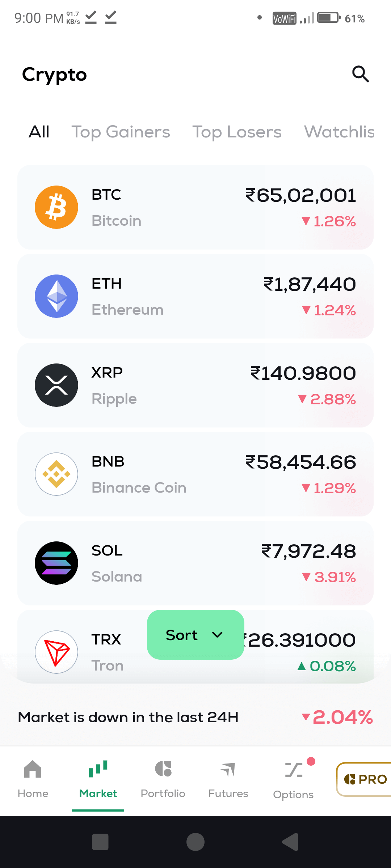The width and height of the screenshot is (391, 868).
Task: Tap the Bitcoin logo icon
Action: pyautogui.click(x=56, y=207)
